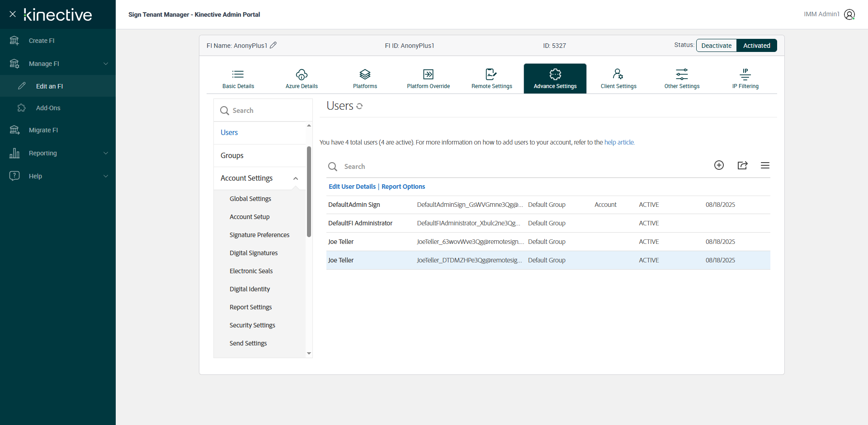Toggle status to Deactivate
This screenshot has width=868, height=425.
pyautogui.click(x=716, y=46)
